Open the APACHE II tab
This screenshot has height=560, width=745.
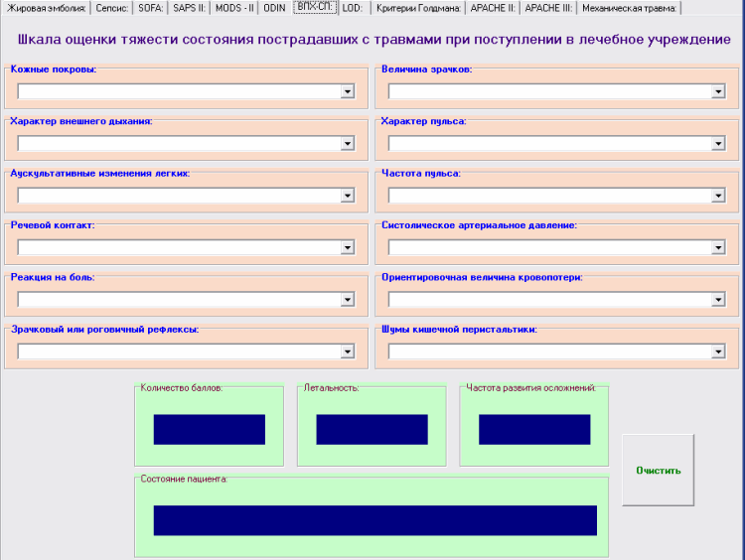point(491,8)
